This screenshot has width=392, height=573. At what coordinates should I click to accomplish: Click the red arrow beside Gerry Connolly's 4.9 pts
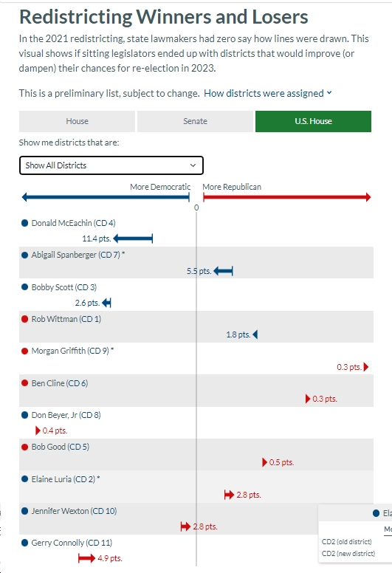click(87, 558)
